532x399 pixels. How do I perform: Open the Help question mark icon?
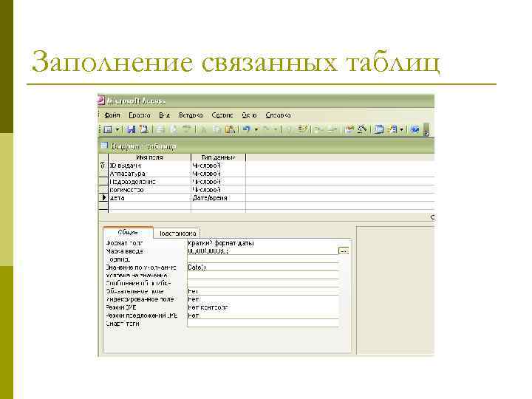point(415,129)
